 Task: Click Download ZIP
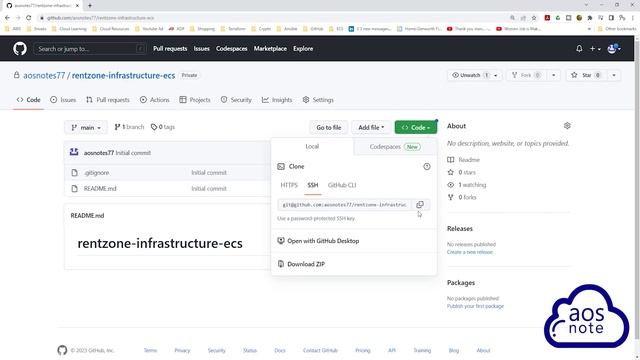301,264
